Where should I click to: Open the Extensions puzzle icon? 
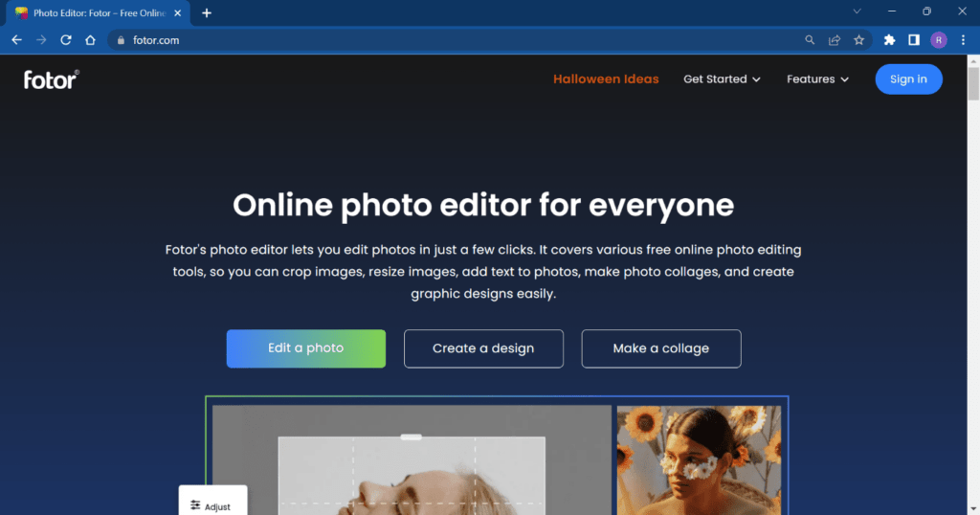pos(889,40)
